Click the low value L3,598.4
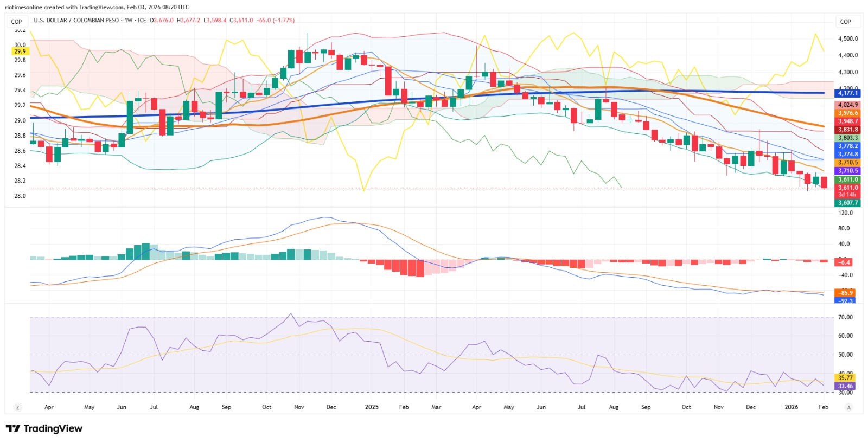This screenshot has width=868, height=443. pos(215,21)
